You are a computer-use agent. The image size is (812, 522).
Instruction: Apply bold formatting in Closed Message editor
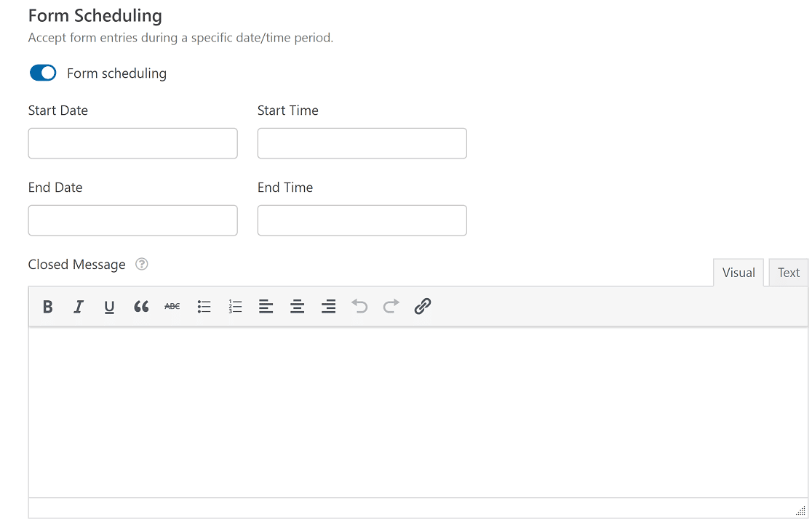pyautogui.click(x=47, y=307)
